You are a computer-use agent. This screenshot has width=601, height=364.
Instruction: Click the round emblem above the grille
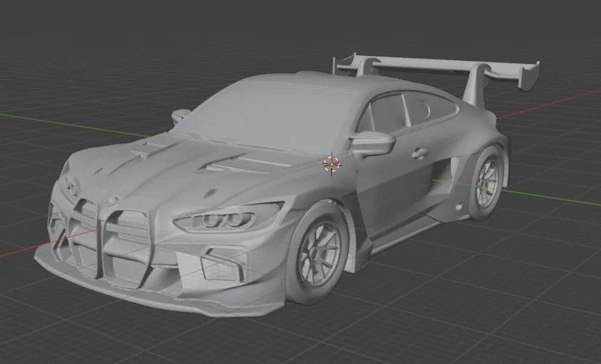pos(112,200)
